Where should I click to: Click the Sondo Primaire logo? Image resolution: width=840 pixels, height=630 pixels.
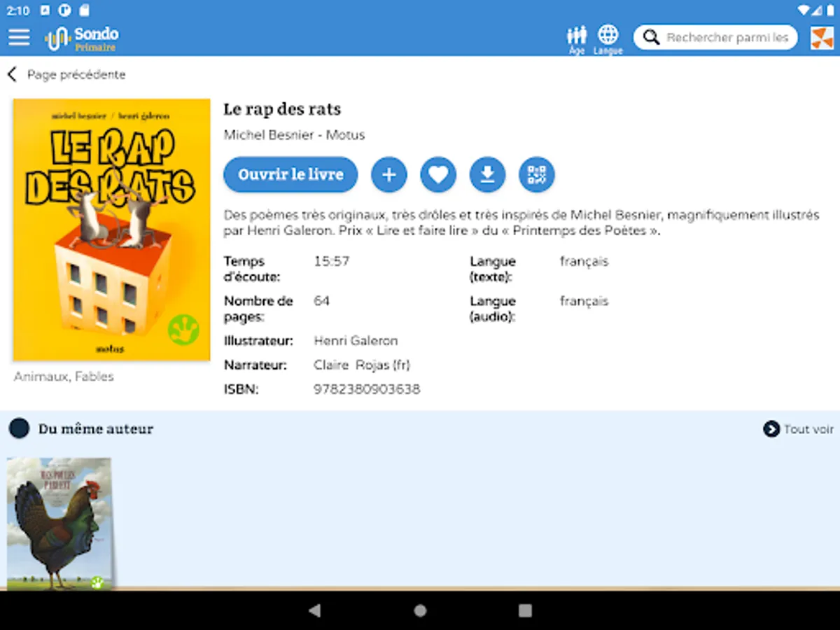(x=82, y=38)
